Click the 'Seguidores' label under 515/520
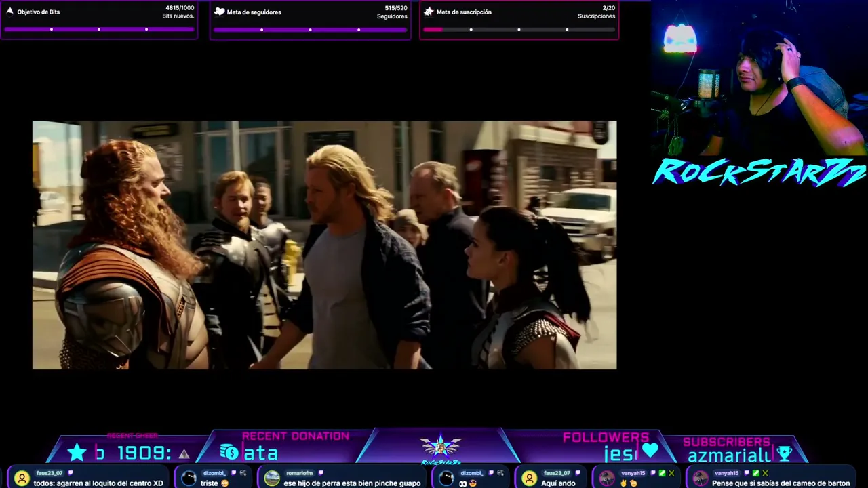The height and width of the screenshot is (488, 868). click(x=392, y=16)
